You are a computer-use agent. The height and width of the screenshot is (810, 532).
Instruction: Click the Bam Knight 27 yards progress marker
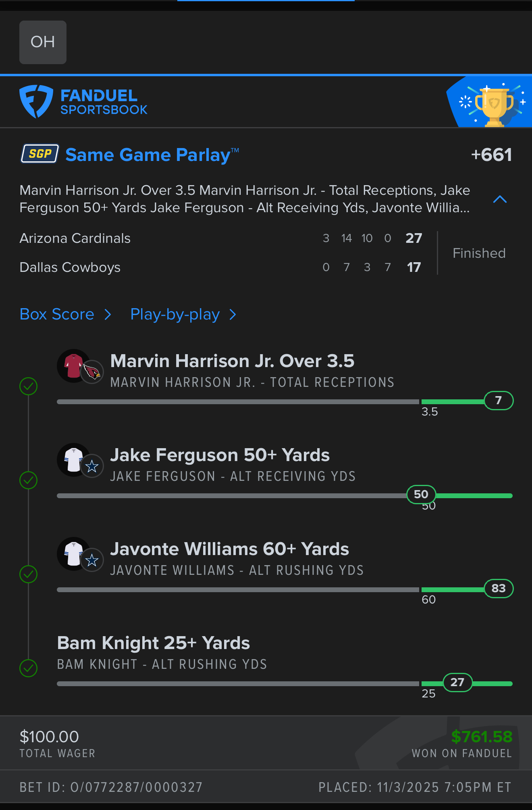[x=457, y=683]
